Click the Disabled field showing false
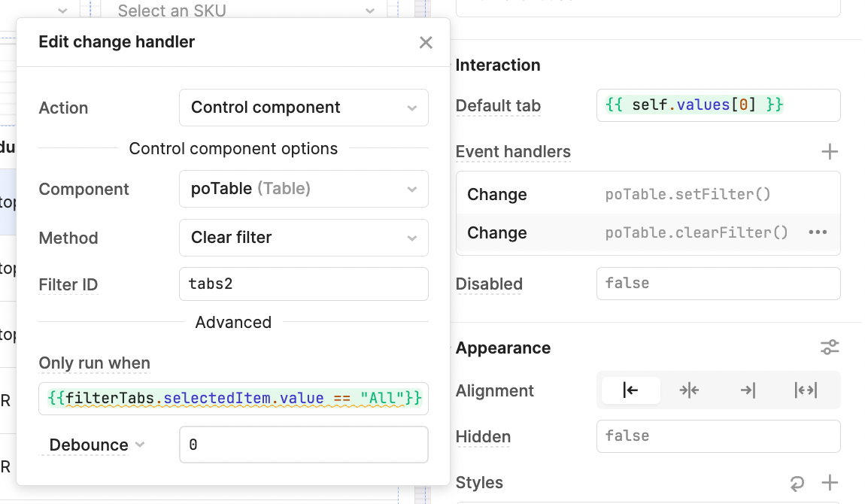The width and height of the screenshot is (865, 504). coord(718,284)
